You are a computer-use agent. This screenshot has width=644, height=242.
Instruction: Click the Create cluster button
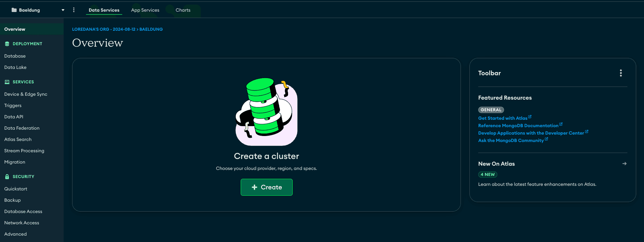point(267,187)
